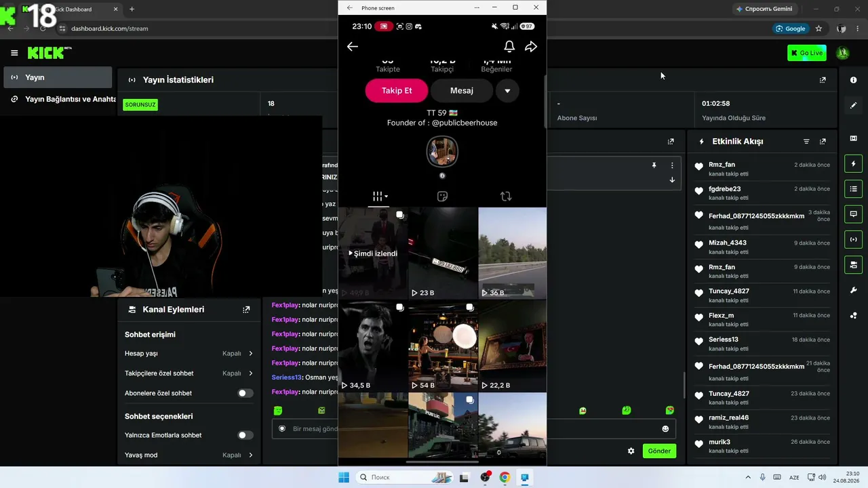Click the Windows Start button

344,477
